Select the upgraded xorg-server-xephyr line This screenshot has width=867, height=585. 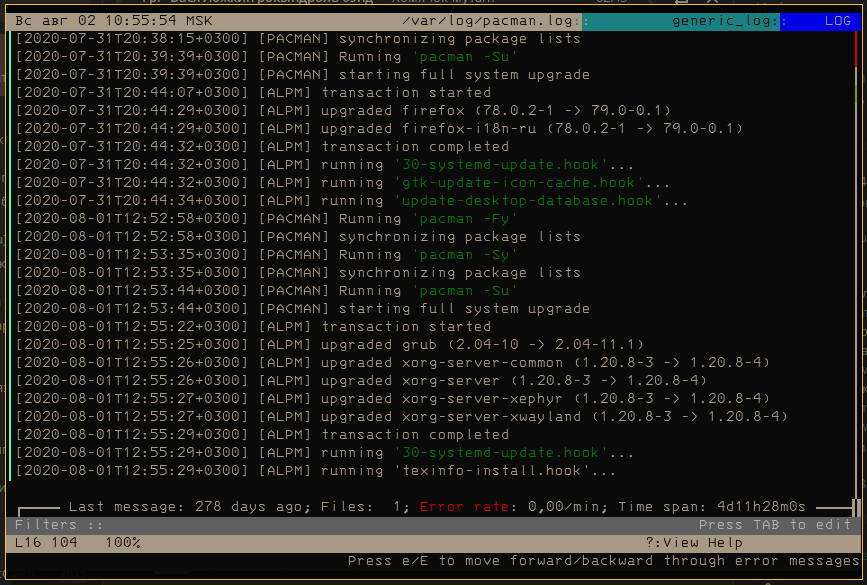point(393,399)
